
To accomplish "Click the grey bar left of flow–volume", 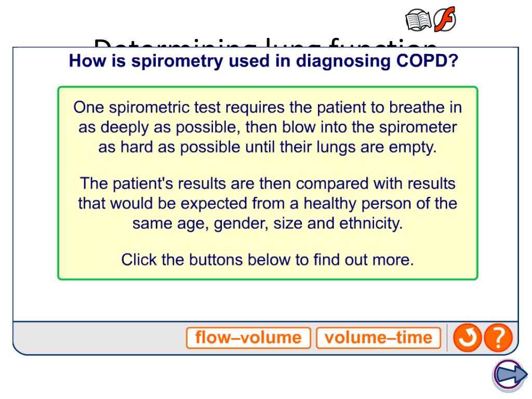I will (x=99, y=338).
